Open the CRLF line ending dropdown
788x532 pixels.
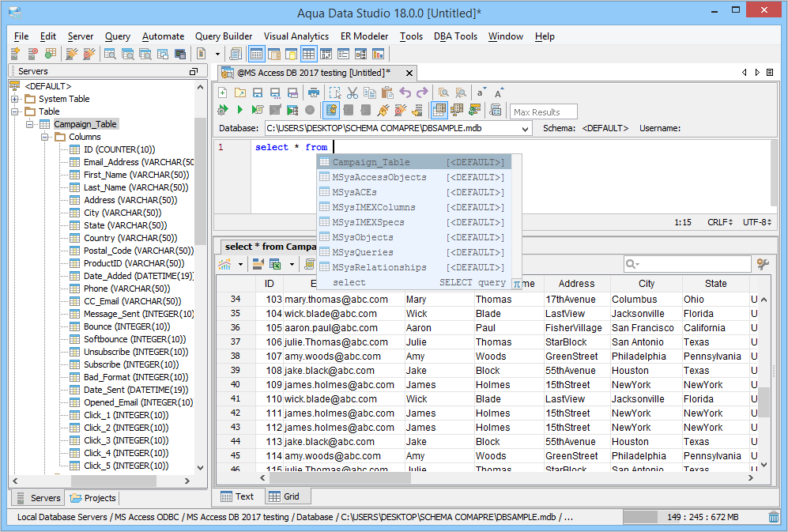point(720,223)
